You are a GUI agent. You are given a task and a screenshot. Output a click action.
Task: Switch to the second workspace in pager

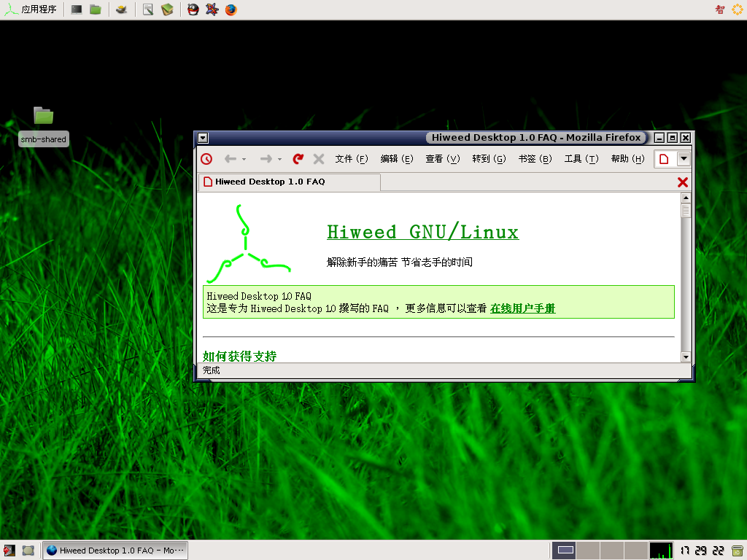coord(588,551)
